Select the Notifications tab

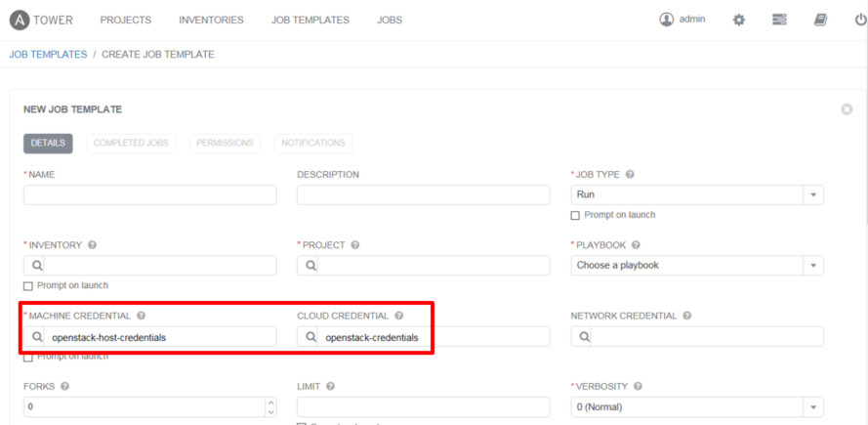(313, 143)
